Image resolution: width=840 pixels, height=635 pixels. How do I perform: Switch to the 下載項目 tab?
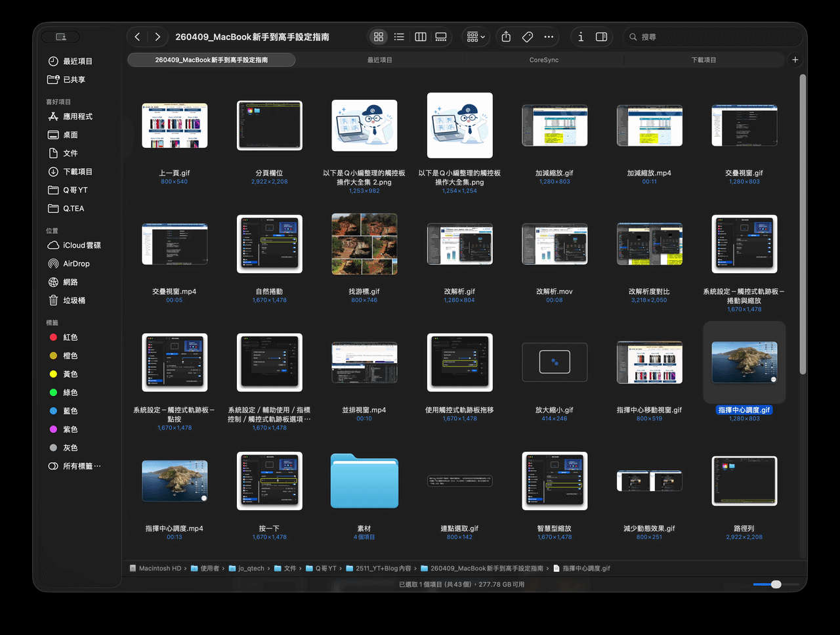pos(703,60)
